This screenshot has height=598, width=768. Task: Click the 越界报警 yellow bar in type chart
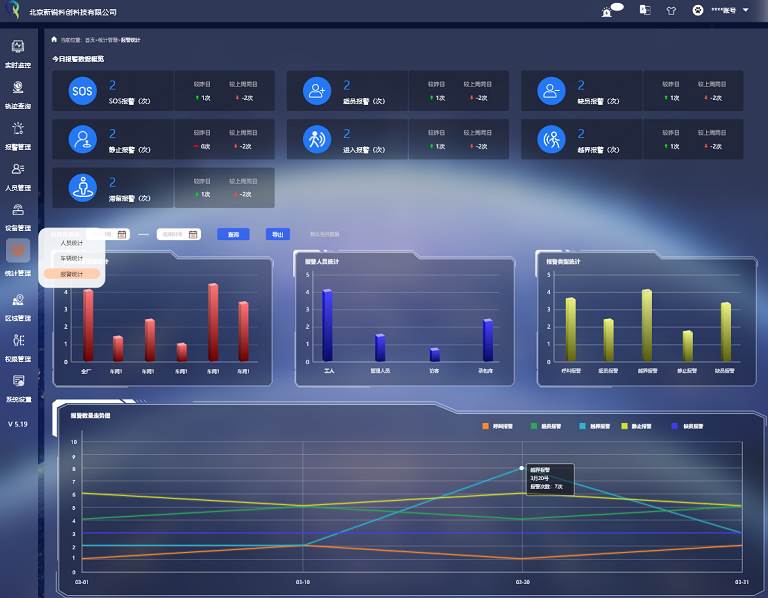point(647,325)
